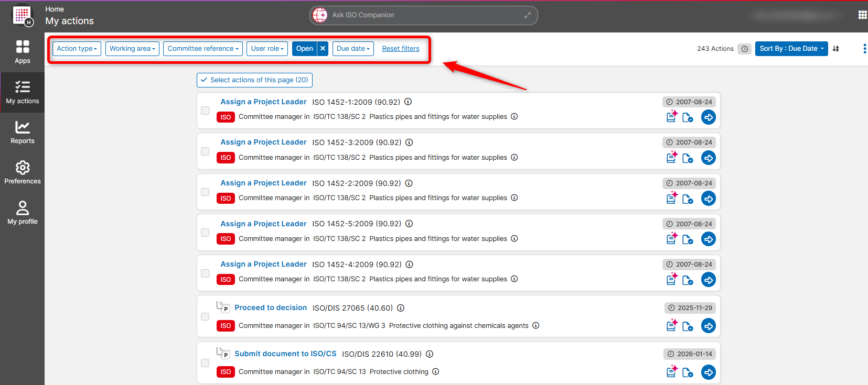
Task: Open the Due date filter dropdown
Action: pyautogui.click(x=353, y=49)
